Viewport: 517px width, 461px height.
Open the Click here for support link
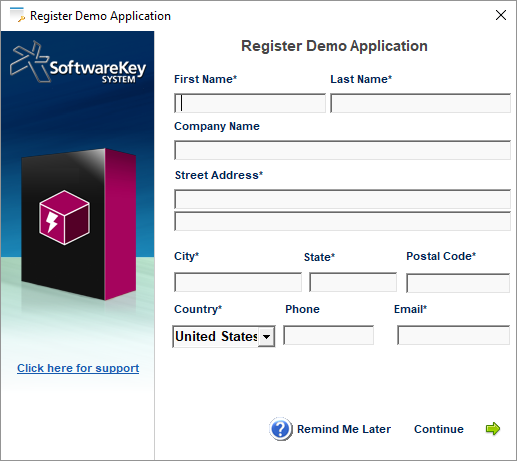click(78, 368)
